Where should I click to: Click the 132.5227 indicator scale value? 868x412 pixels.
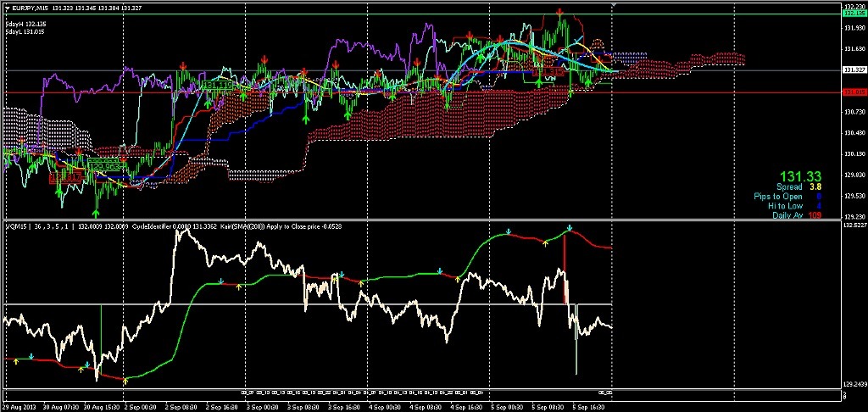(x=854, y=225)
